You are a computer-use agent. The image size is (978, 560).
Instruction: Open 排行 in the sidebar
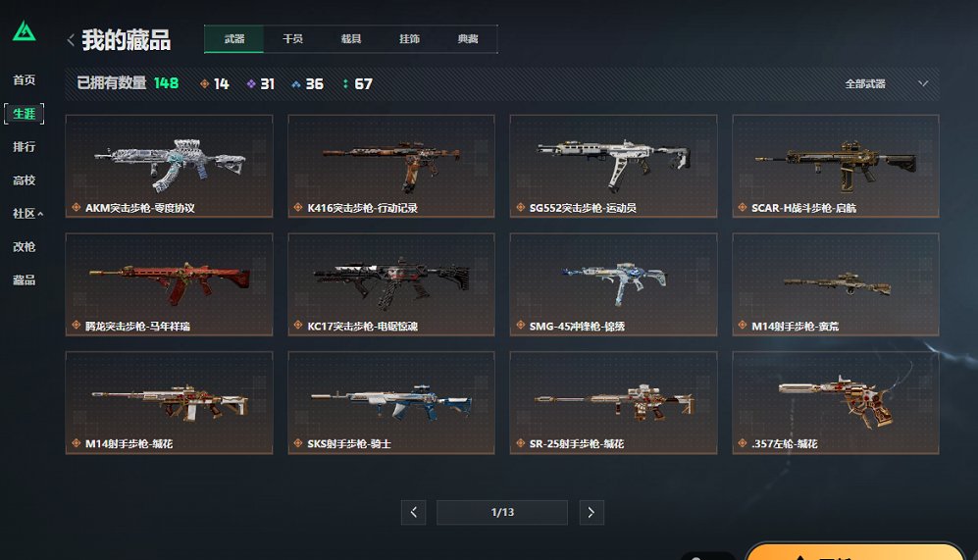tap(25, 146)
